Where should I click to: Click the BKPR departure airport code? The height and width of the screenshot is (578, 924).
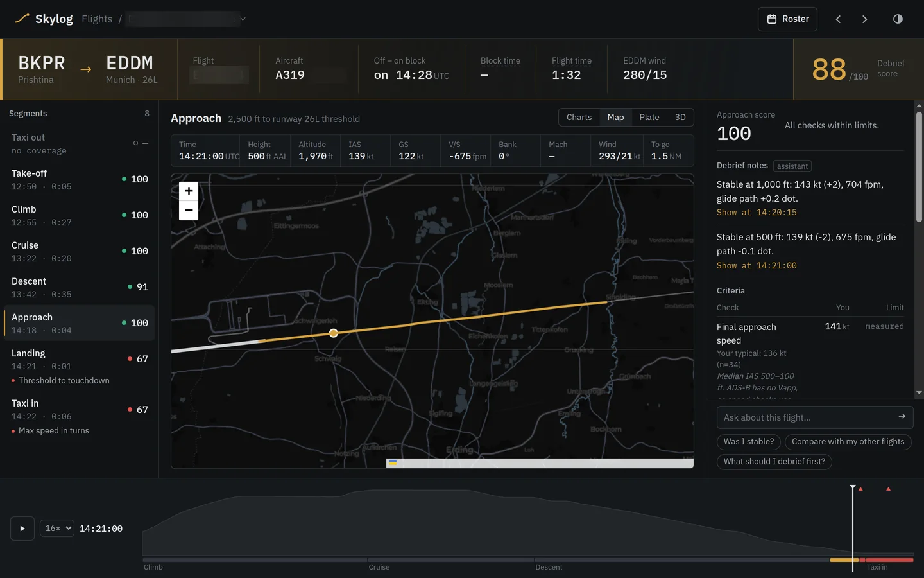point(42,63)
